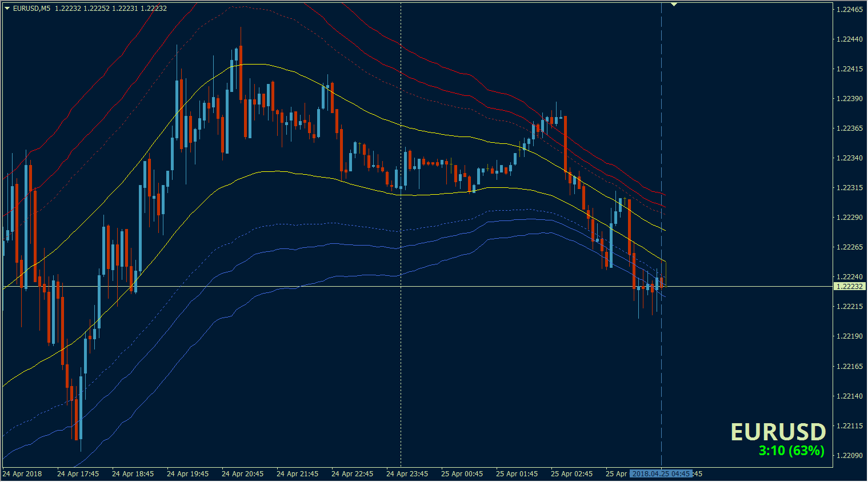Select the 24 Apr 20:45 time label
The width and height of the screenshot is (868, 482).
[x=242, y=474]
